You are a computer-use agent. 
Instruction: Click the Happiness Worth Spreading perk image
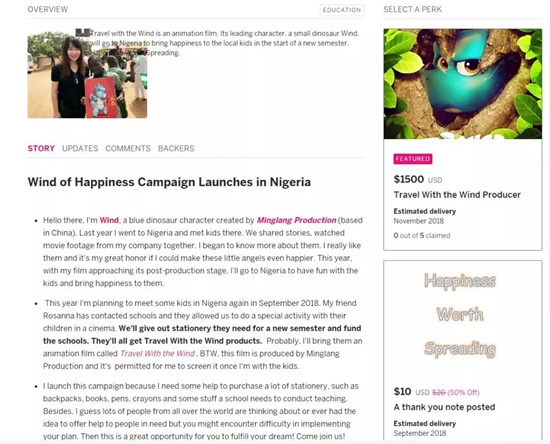[x=460, y=315]
